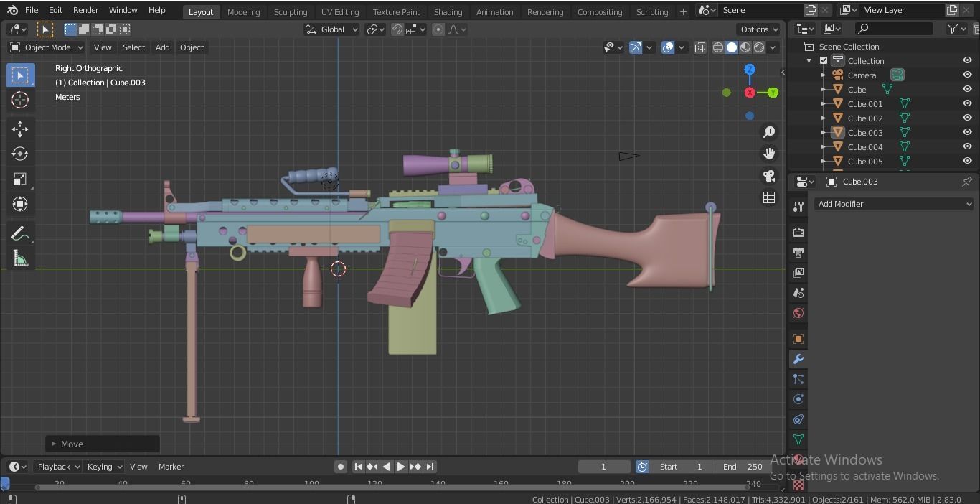
Task: Open World properties tab
Action: pyautogui.click(x=798, y=313)
